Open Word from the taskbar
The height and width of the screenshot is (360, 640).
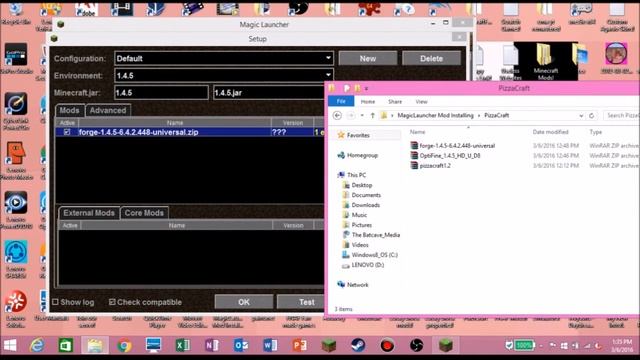point(270,346)
